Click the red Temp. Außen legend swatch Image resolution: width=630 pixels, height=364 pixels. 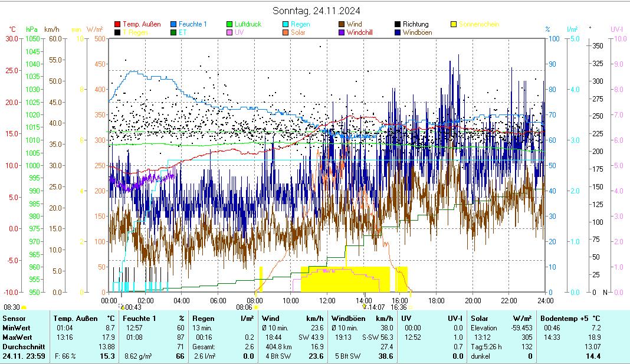click(117, 25)
